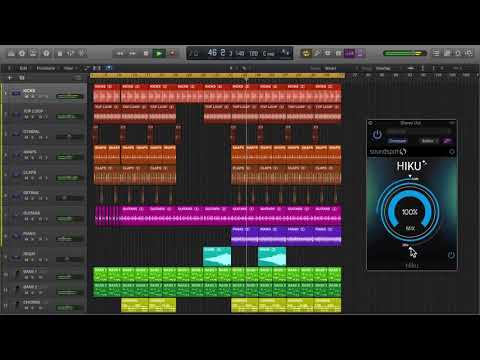Screen dimensions: 480x360
Task: Adjust the master volume slider
Action: point(404,53)
